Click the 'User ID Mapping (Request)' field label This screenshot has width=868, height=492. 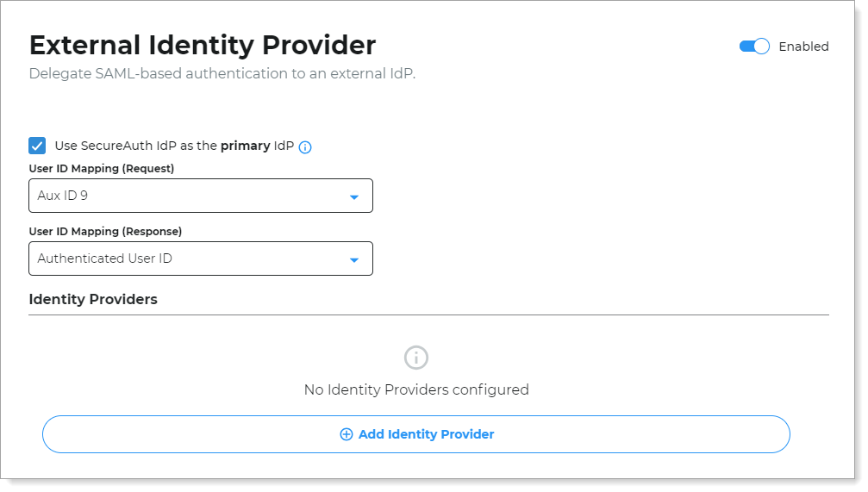coord(102,168)
